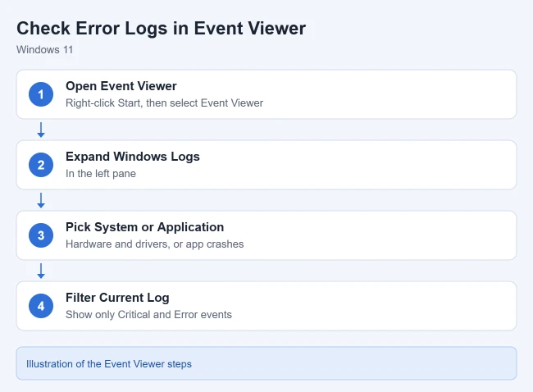The image size is (533, 392).
Task: Click "Illustration of the Event Viewer steps" caption
Action: coord(109,364)
